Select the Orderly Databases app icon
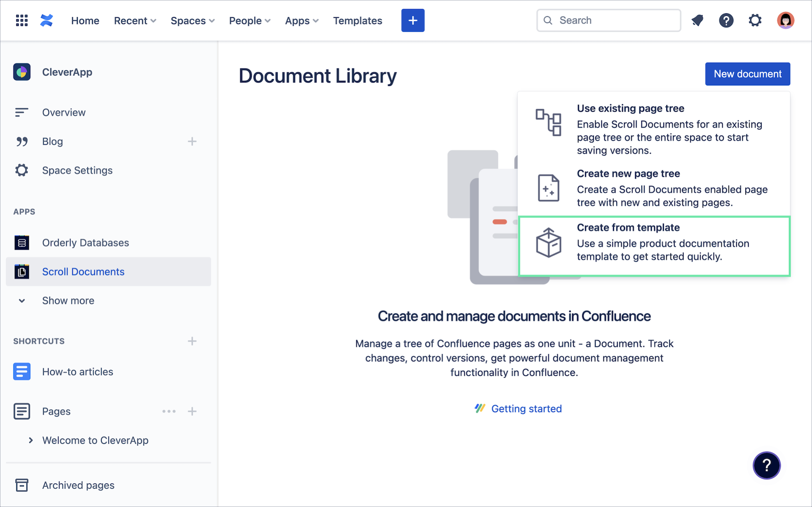 (22, 242)
